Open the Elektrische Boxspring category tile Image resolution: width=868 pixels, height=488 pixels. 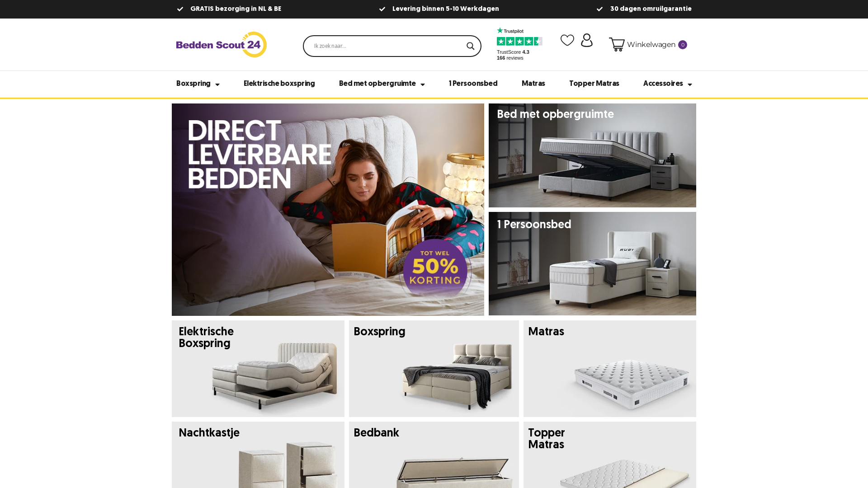[x=258, y=369]
